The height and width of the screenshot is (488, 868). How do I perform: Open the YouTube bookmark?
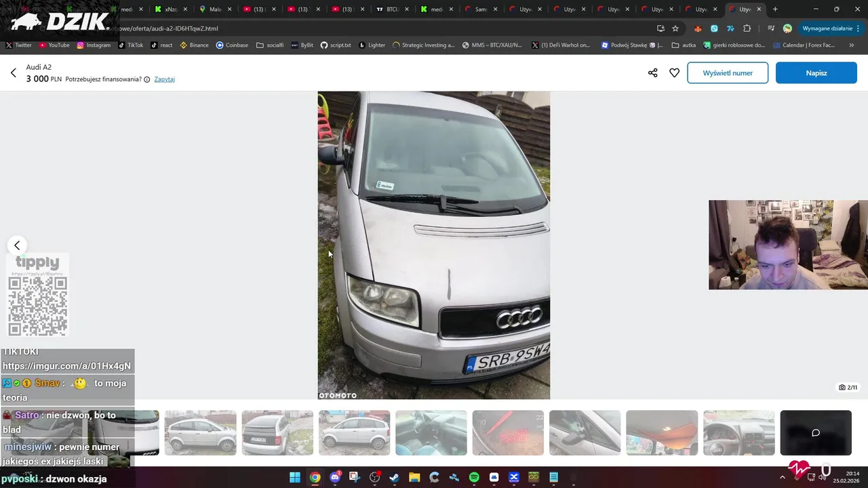click(x=54, y=45)
